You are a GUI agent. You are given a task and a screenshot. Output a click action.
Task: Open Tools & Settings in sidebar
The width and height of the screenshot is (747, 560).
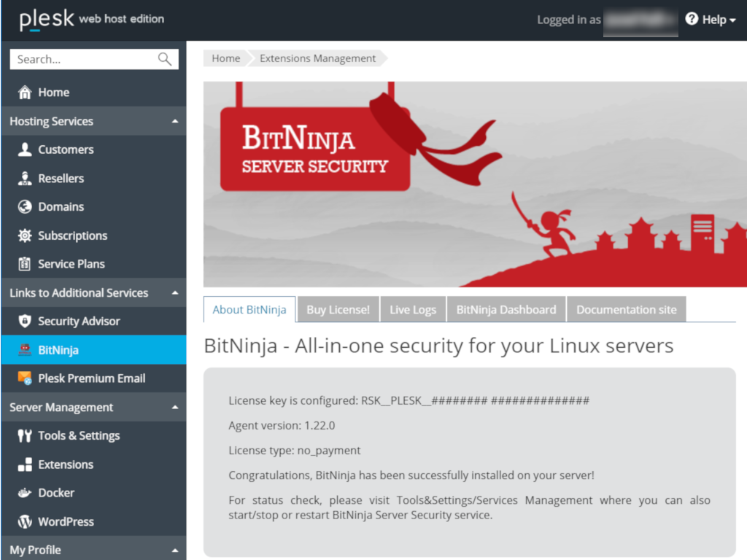pos(79,436)
